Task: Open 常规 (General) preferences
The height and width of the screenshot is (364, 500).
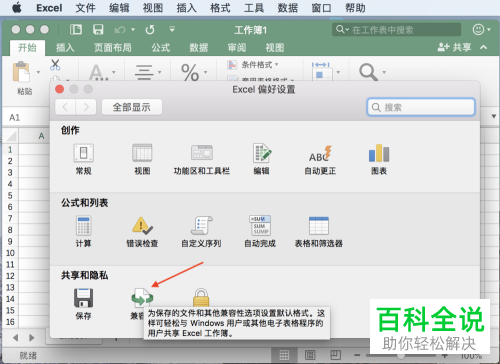Action: pos(83,159)
